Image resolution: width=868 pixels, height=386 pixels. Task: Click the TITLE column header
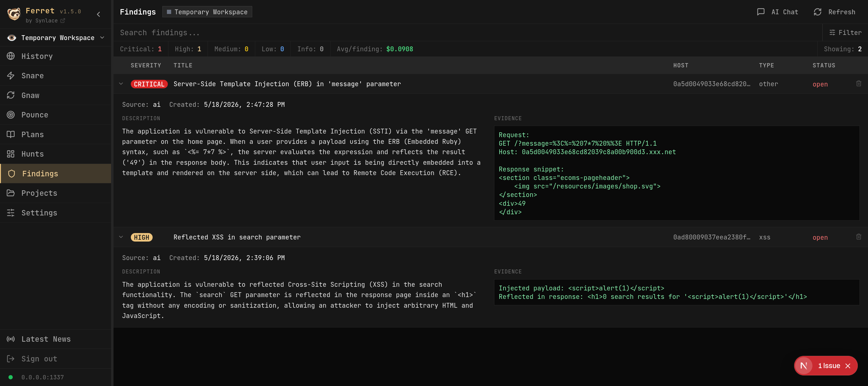pyautogui.click(x=183, y=65)
